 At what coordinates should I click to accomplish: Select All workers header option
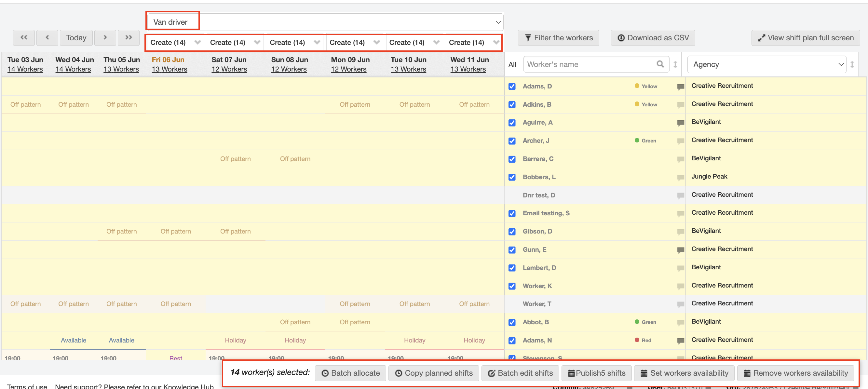512,64
